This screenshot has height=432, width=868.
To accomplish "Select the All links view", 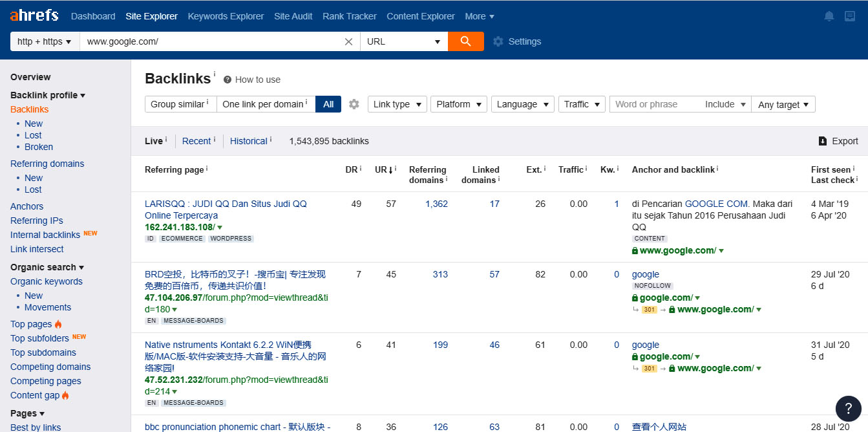I will [328, 103].
